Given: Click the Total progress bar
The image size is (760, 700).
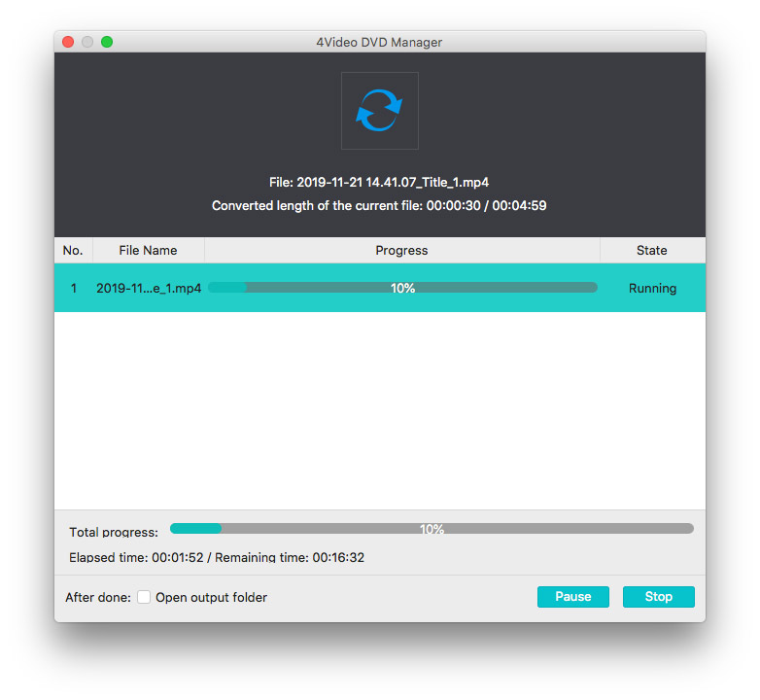Looking at the screenshot, I should (432, 529).
